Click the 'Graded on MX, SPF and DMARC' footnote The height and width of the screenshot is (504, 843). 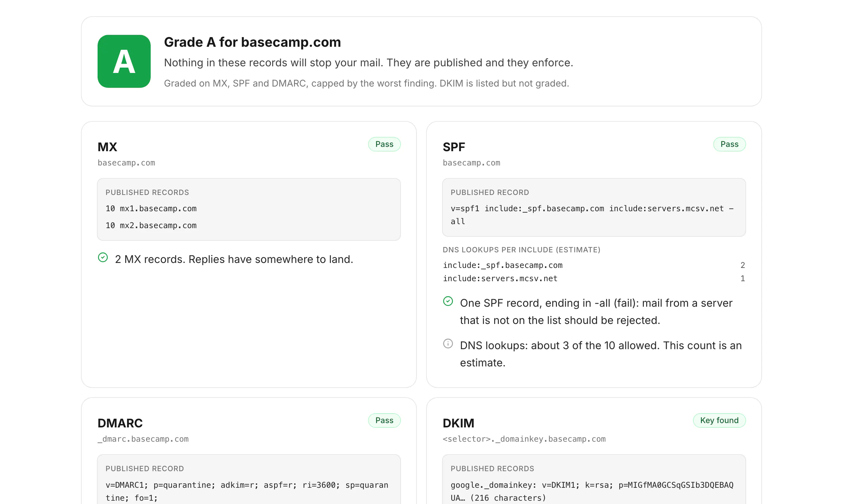pyautogui.click(x=366, y=84)
